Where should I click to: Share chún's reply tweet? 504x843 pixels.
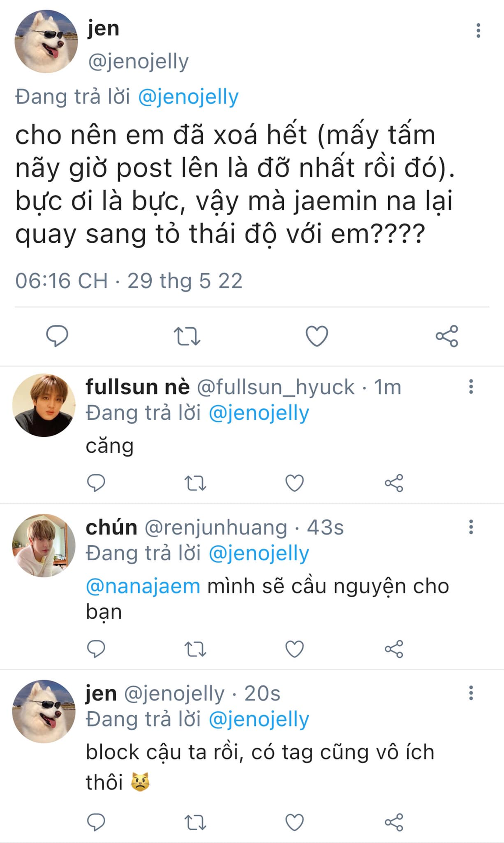pyautogui.click(x=393, y=649)
